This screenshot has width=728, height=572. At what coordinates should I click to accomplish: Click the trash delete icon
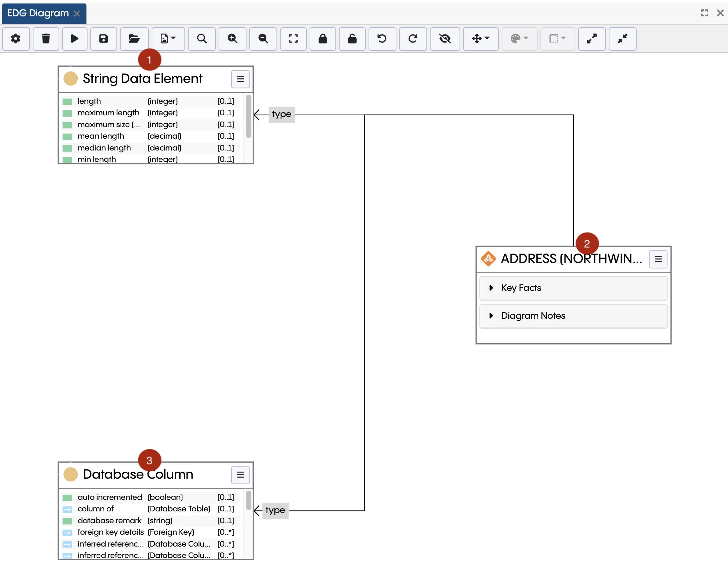[x=46, y=39]
